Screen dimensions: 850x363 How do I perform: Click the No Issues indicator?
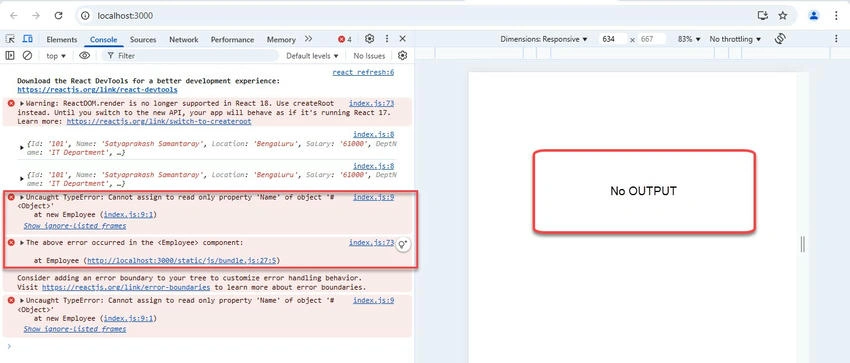click(x=369, y=56)
